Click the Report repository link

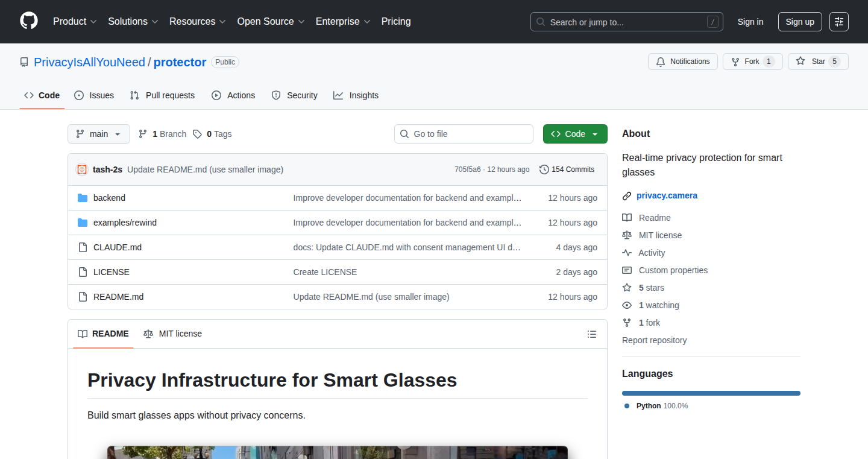click(655, 340)
